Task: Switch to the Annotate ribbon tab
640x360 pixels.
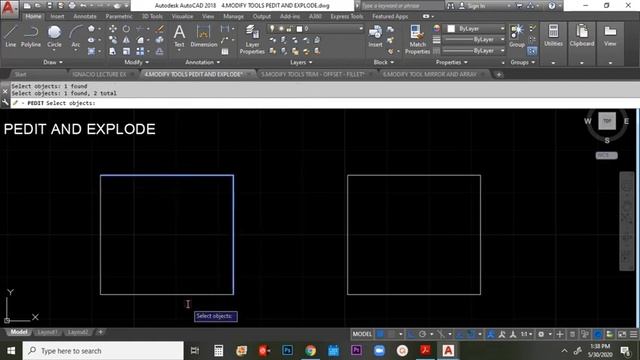Action: tap(84, 16)
